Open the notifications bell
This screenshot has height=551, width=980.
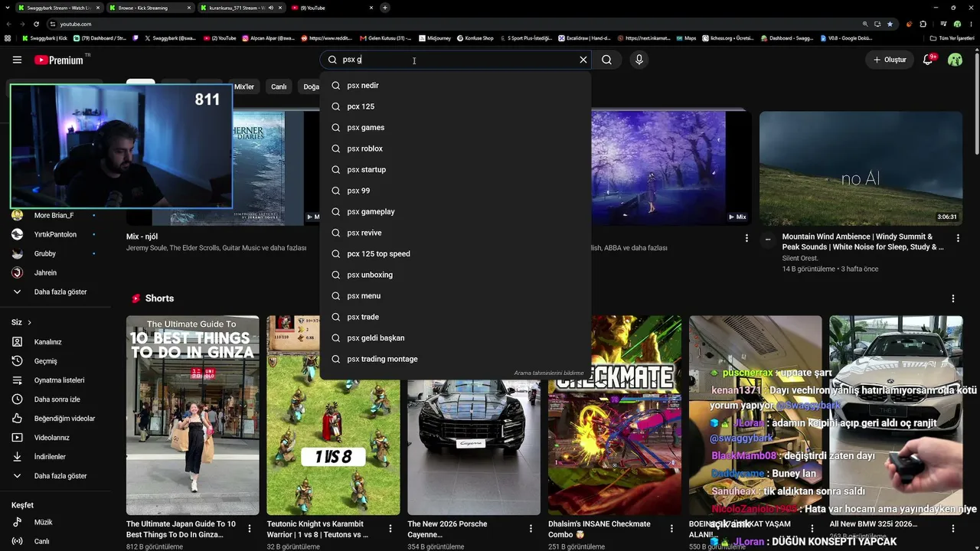click(x=928, y=60)
